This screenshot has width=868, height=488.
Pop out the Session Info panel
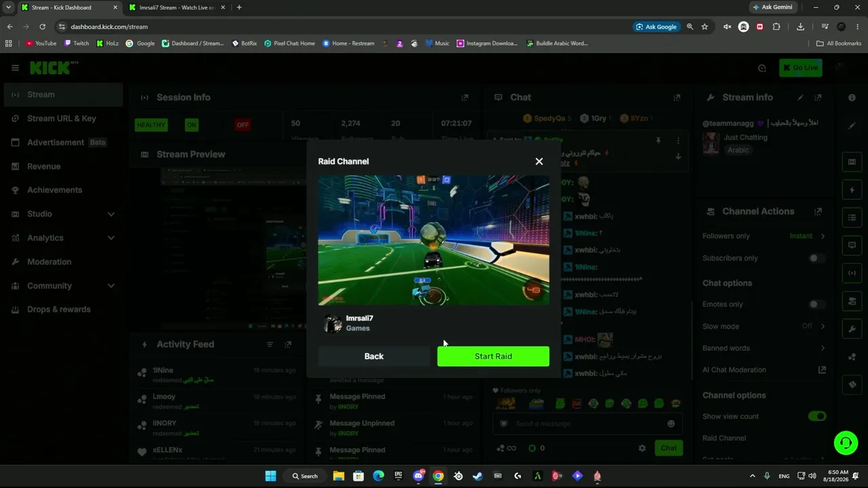465,98
